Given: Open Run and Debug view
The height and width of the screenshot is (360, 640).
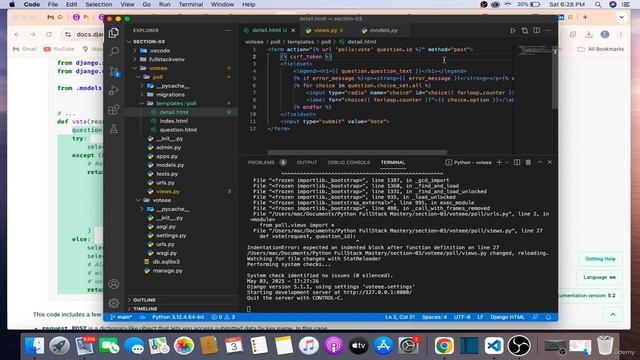Looking at the screenshot, I should click(x=114, y=90).
